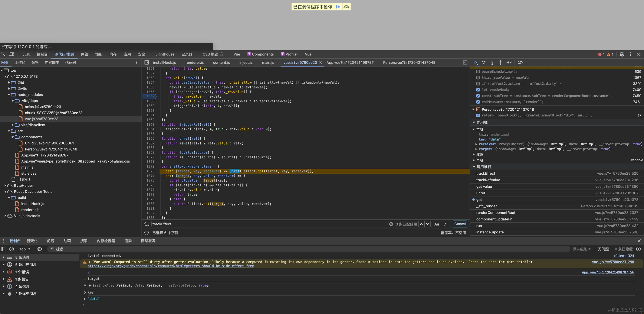This screenshot has width=644, height=314.
Task: Uncheck the endMeasure(instance, `render`) breakpoint
Action: 478,102
